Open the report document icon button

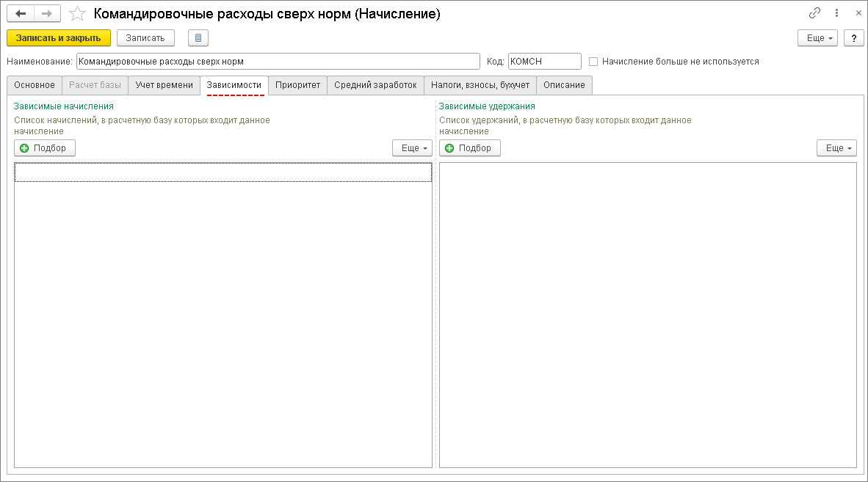pos(198,38)
